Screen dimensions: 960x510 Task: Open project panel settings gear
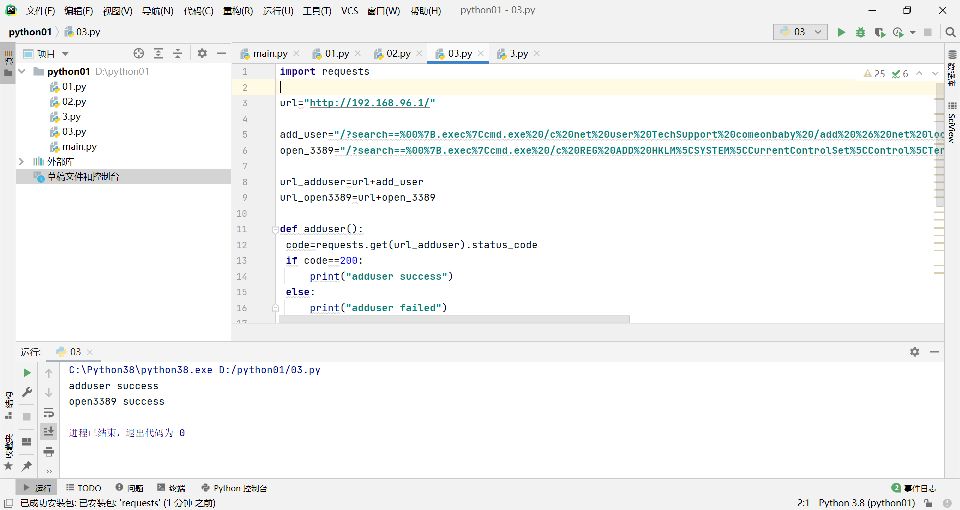[x=202, y=53]
